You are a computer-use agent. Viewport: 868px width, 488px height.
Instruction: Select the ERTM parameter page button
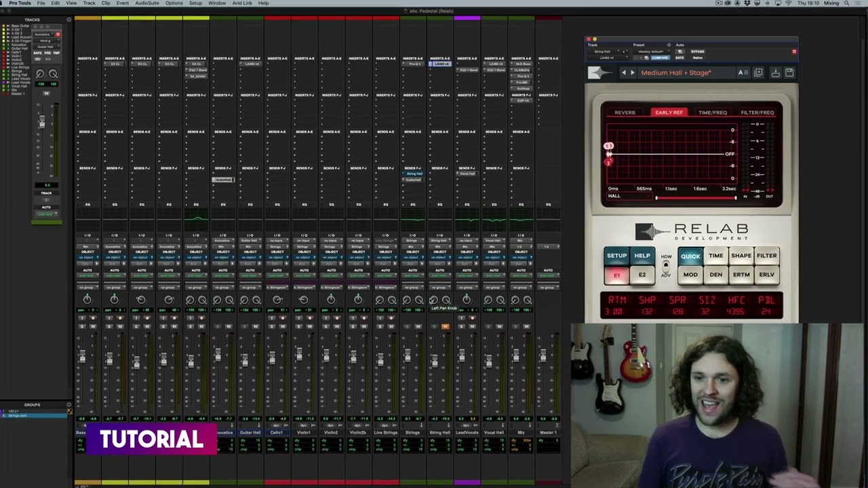[741, 274]
